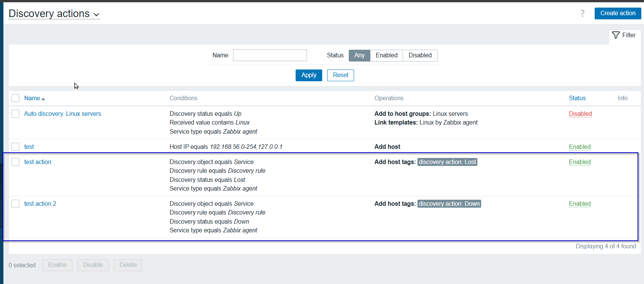The image size is (644, 284).
Task: Mark the checkbox beside test action
Action: (16, 162)
